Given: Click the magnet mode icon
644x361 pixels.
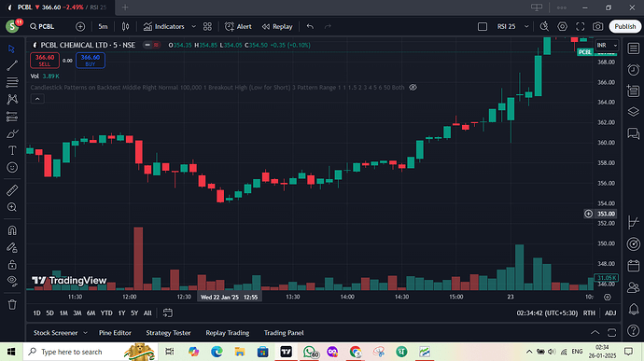Looking at the screenshot, I should [x=12, y=230].
